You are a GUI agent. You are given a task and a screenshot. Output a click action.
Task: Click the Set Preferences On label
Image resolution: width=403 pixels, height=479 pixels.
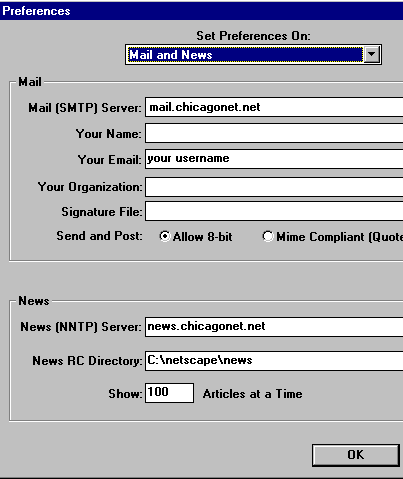point(253,36)
